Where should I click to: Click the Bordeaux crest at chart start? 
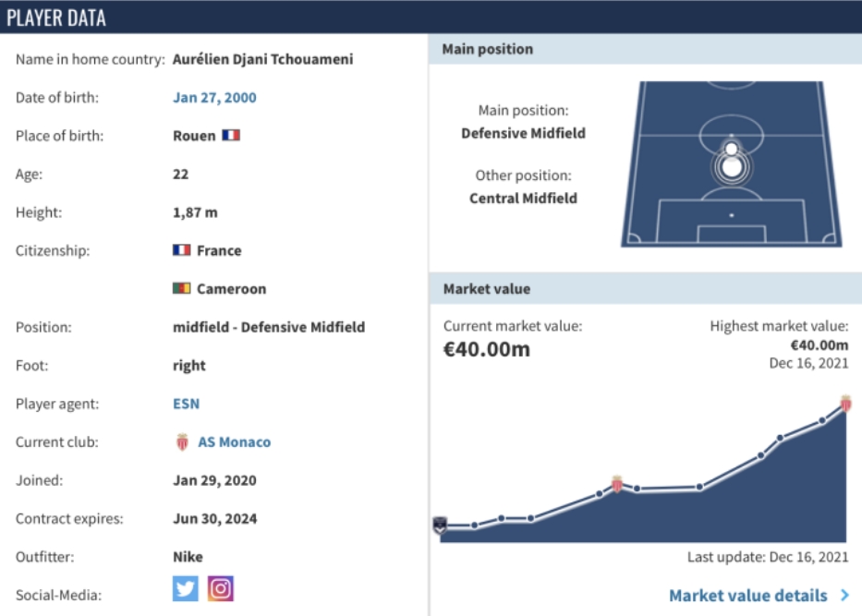440,525
